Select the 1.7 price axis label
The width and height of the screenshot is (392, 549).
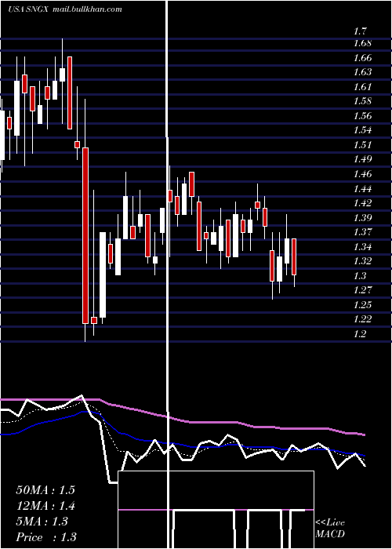pos(360,31)
